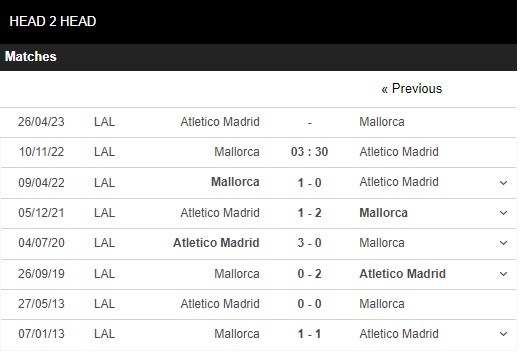Click bold Mallorca winner on 05/12/21 row
This screenshot has height=360, width=522.
click(383, 213)
